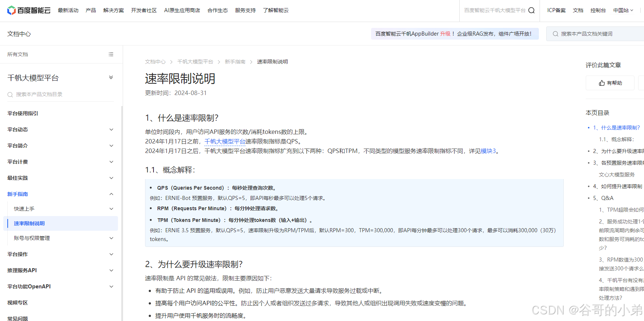Screen dimensions: 644x321
Task: Expand the 平台操作 section
Action: coord(111,254)
